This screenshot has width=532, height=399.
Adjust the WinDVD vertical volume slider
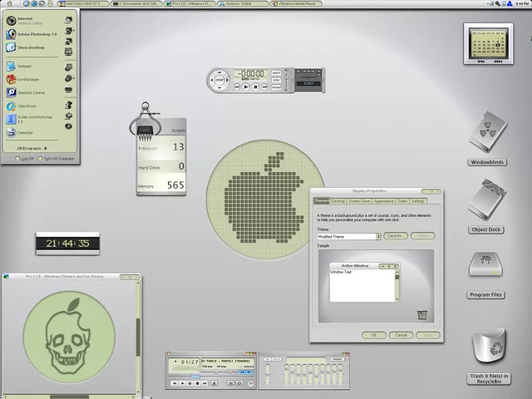[286, 79]
